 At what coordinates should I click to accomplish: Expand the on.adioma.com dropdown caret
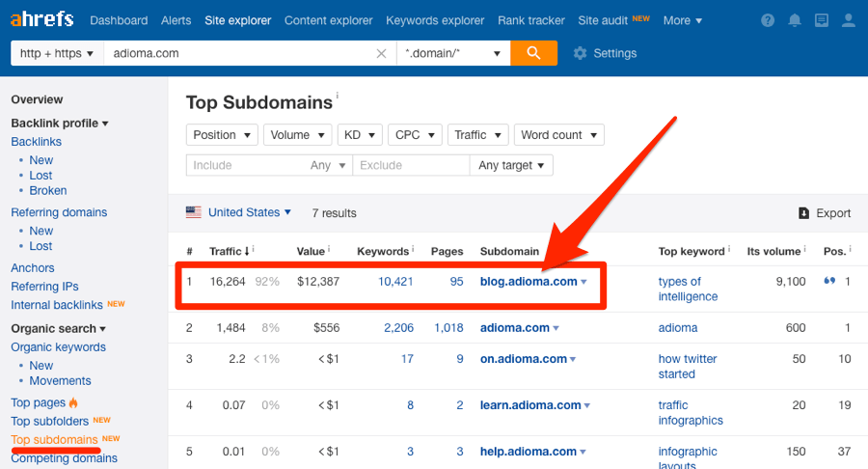click(x=573, y=359)
